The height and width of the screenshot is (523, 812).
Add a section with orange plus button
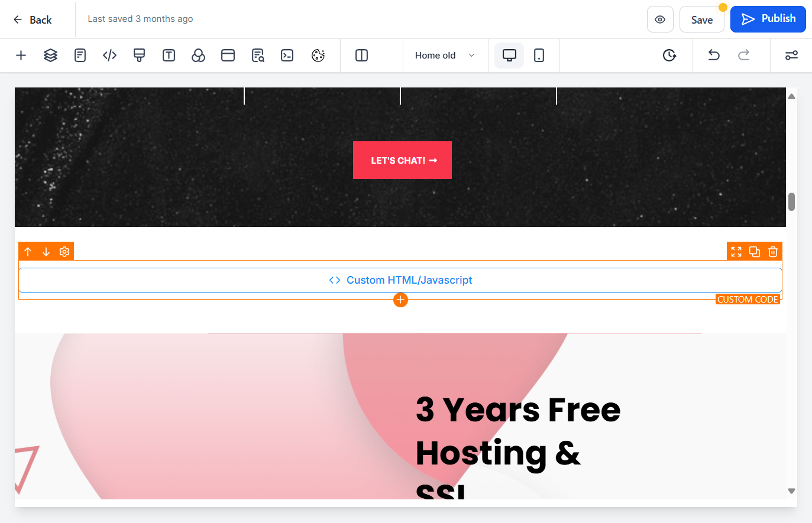400,300
